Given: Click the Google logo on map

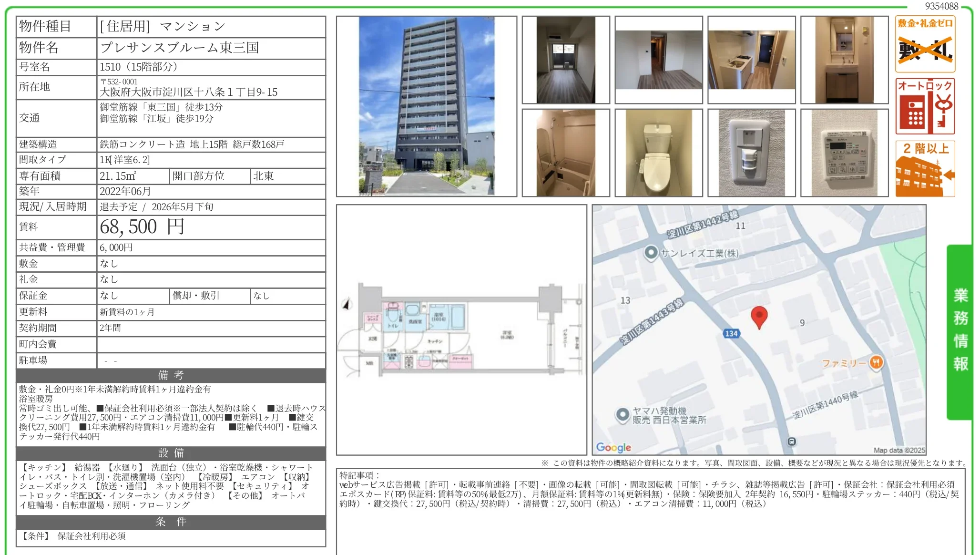Looking at the screenshot, I should click(x=613, y=447).
